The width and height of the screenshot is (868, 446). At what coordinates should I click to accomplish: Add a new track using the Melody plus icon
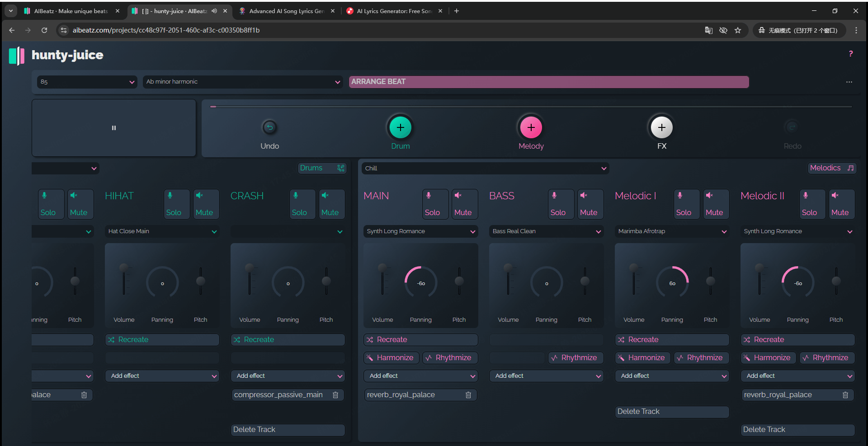click(531, 127)
